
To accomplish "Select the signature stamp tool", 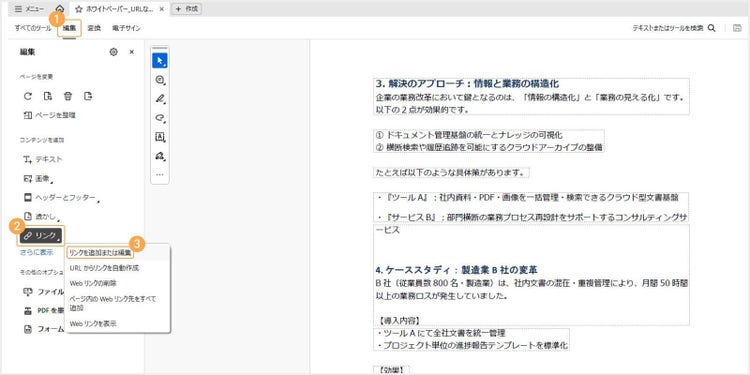I will pos(160,156).
